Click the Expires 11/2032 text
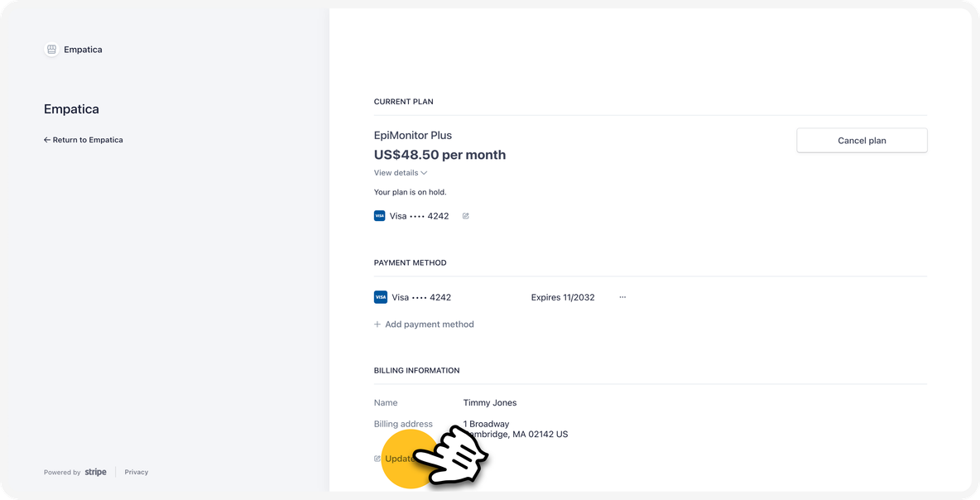Image resolution: width=980 pixels, height=500 pixels. point(563,297)
